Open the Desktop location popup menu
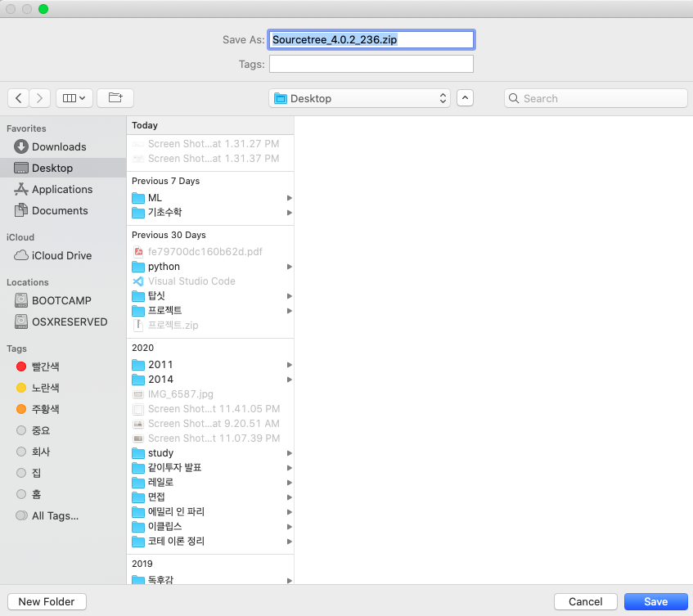693x616 pixels. coord(359,98)
